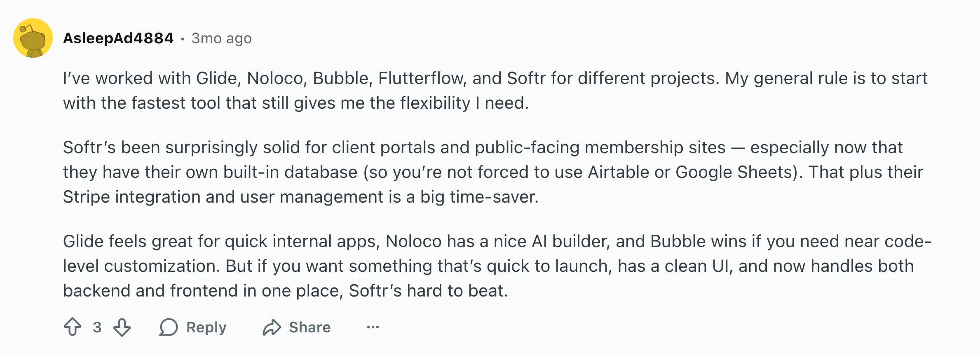This screenshot has width=980, height=355.
Task: Click the vote count showing 3
Action: tap(98, 327)
